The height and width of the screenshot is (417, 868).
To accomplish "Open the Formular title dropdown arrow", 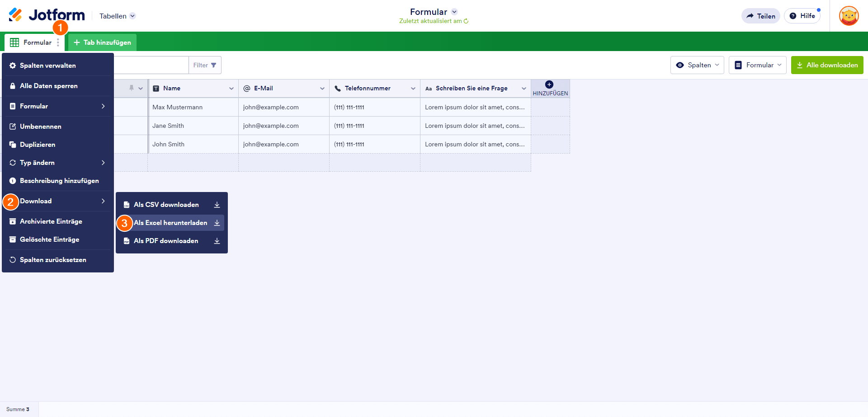I will coord(454,12).
